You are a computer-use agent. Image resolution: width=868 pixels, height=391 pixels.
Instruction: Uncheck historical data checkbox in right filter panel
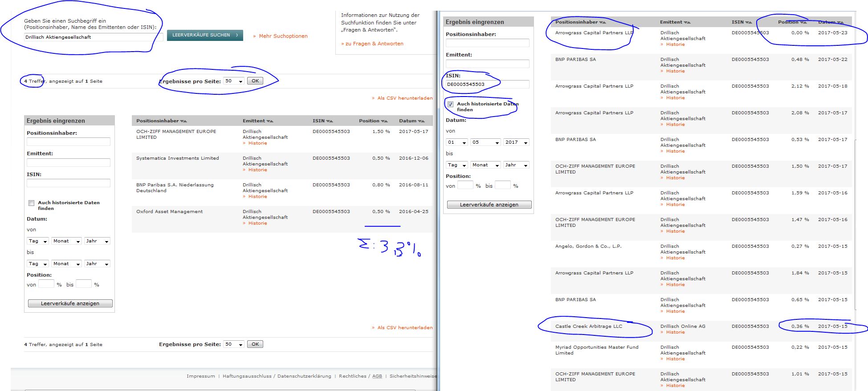pos(450,104)
